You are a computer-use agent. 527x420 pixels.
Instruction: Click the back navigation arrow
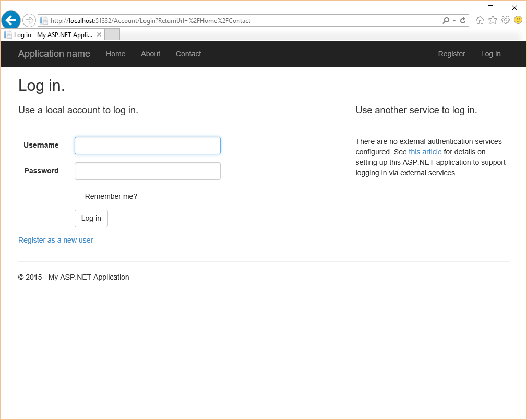click(10, 20)
